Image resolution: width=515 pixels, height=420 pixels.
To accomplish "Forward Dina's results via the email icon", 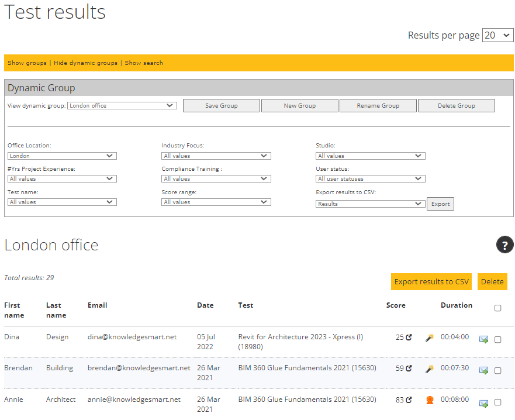I will [483, 339].
